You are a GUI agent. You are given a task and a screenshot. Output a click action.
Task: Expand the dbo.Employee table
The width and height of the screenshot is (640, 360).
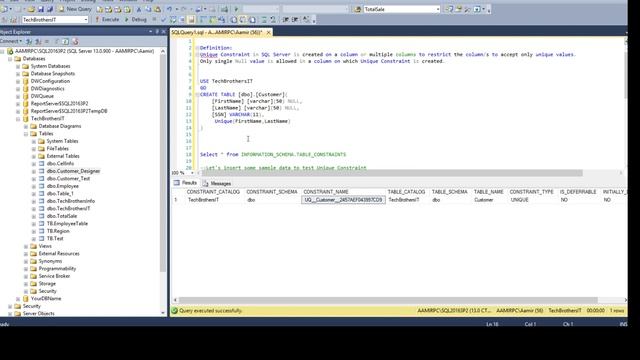(x=34, y=186)
